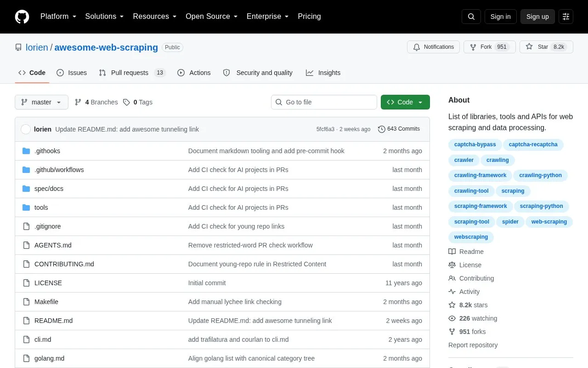Click the history clock icon beside Commits

pyautogui.click(x=382, y=129)
